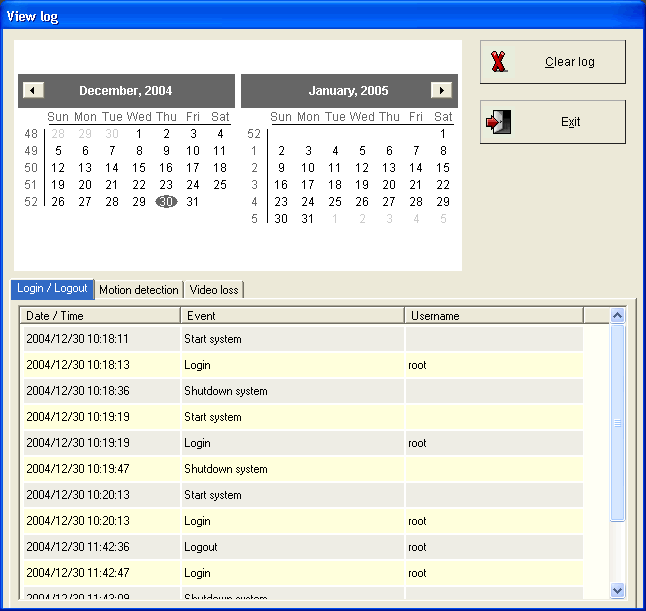Screen dimensions: 646x611
Task: Select the 11:42:36 Logout log row
Action: [x=225, y=547]
